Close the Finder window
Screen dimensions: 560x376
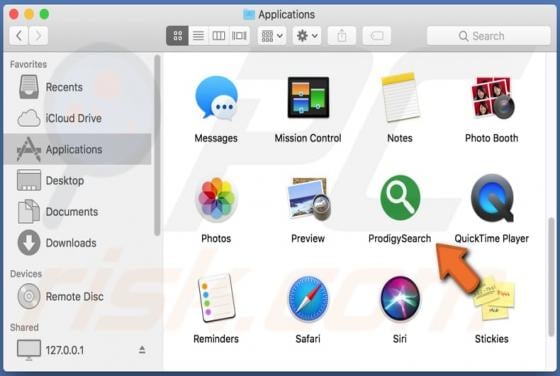[x=14, y=14]
